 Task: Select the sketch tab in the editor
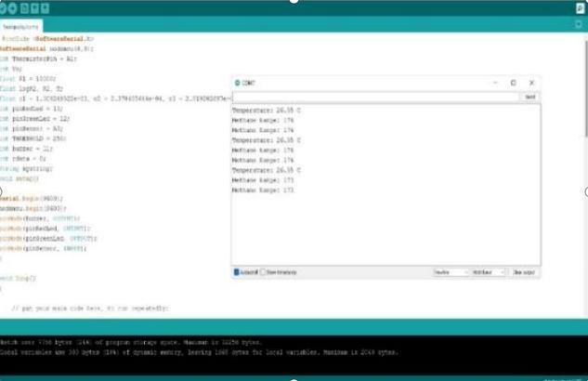[x=21, y=27]
